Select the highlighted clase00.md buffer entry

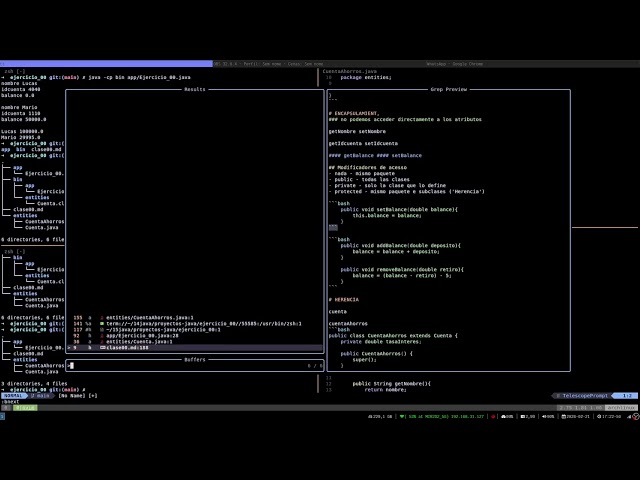click(125, 347)
